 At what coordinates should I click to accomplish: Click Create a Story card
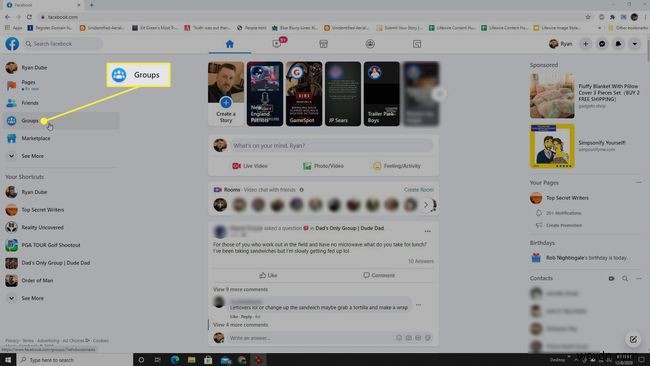point(226,94)
